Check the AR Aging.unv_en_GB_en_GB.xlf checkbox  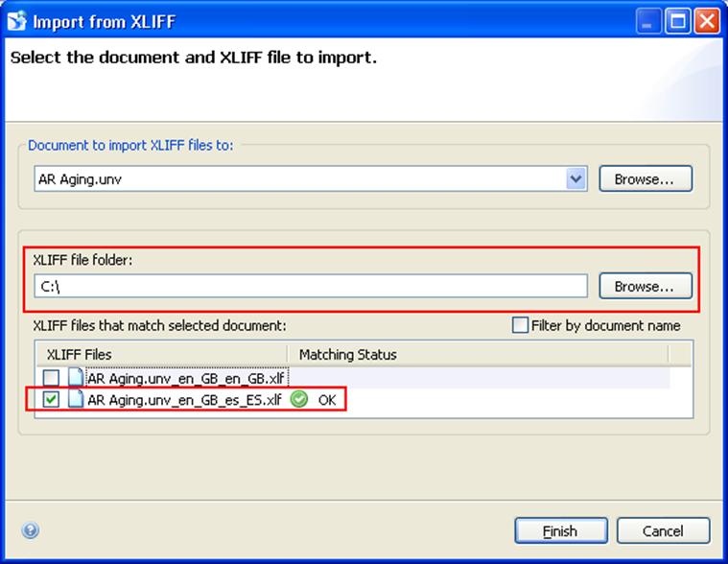pos(51,378)
